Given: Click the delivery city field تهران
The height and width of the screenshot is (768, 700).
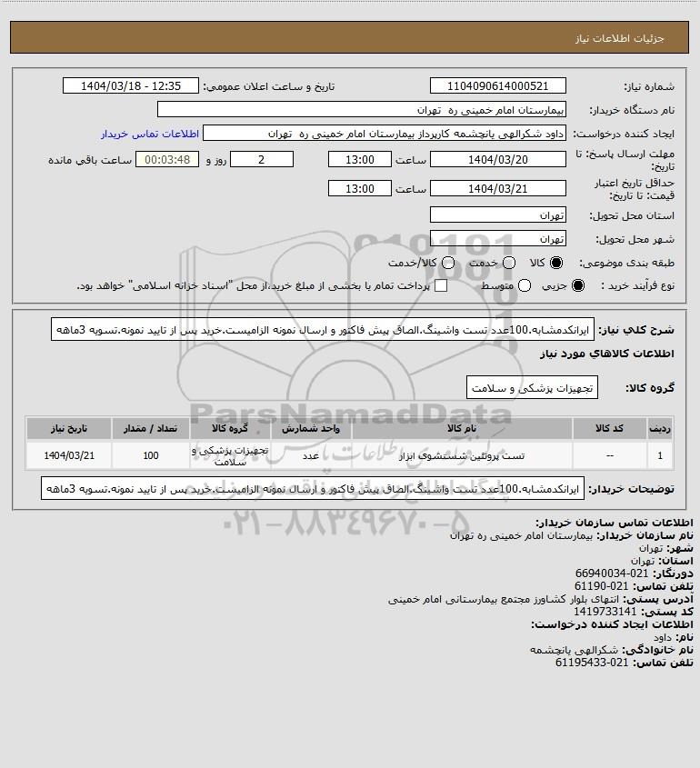Looking at the screenshot, I should click(497, 238).
